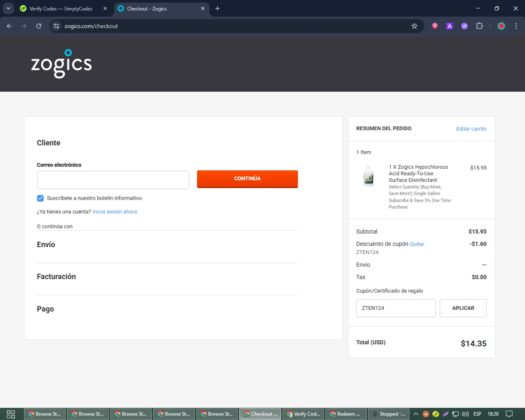Click the yellow-green tray icon
Image resolution: width=525 pixels, height=420 pixels.
435,414
